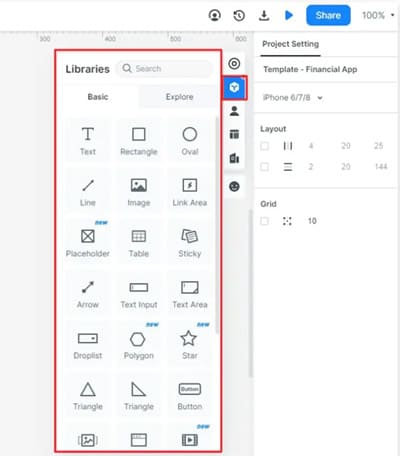This screenshot has width=400, height=456.
Task: Open the iPhone 6/7/8 device dropdown
Action: click(293, 98)
